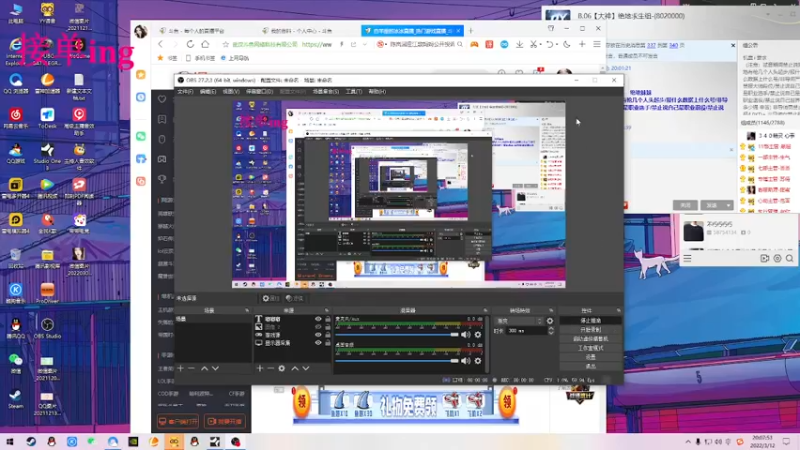
Task: Open the transition type dropdown
Action: coord(519,321)
